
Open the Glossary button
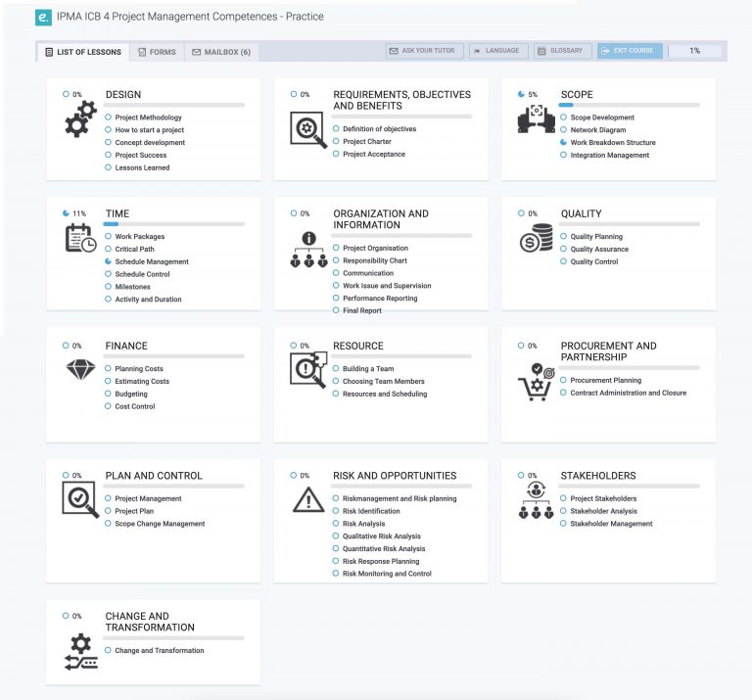tap(563, 50)
